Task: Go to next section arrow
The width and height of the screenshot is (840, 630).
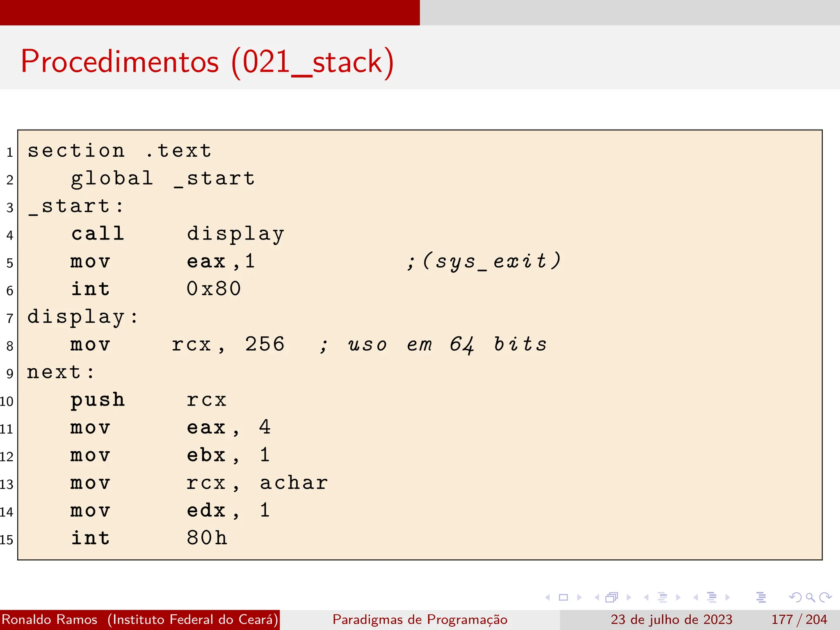Action: [x=728, y=597]
